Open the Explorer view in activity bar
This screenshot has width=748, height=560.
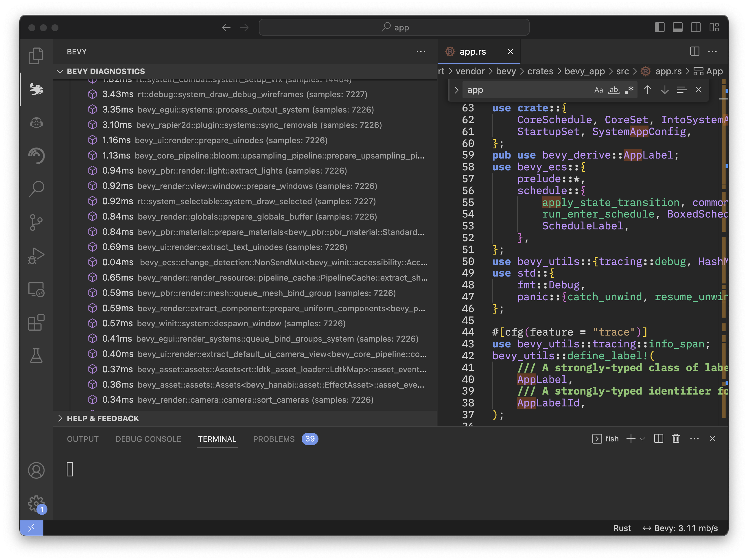point(36,56)
